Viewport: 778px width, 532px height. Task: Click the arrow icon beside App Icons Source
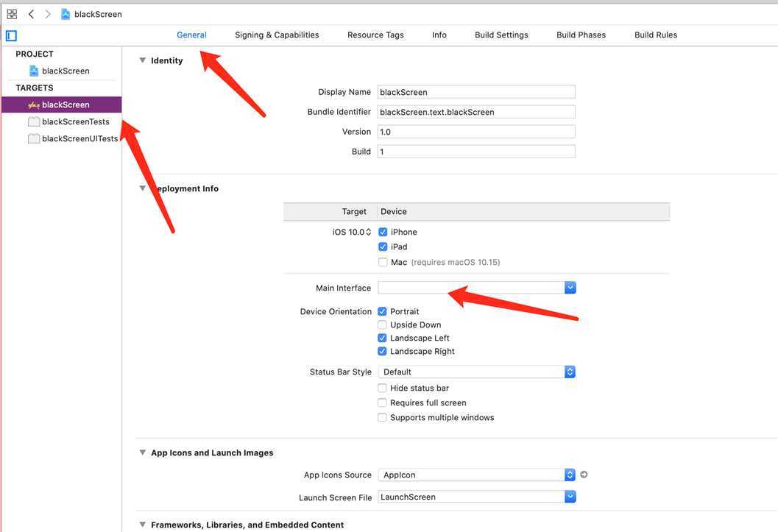click(584, 475)
